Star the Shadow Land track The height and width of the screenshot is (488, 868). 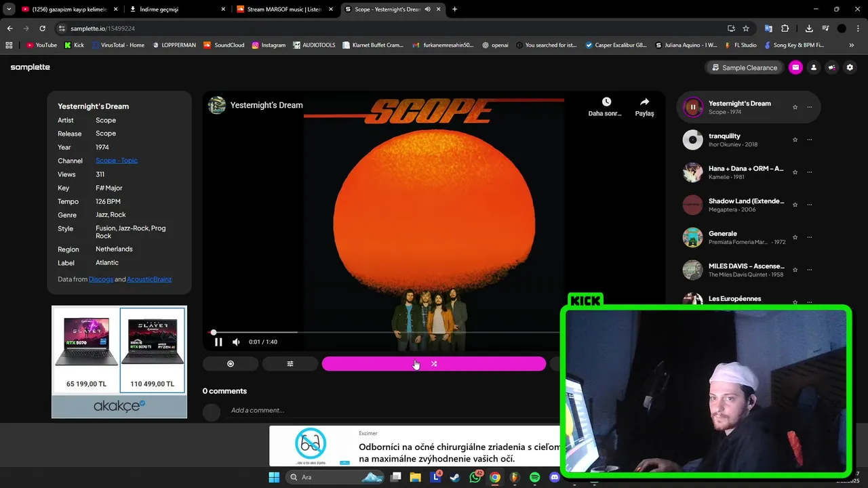(795, 205)
